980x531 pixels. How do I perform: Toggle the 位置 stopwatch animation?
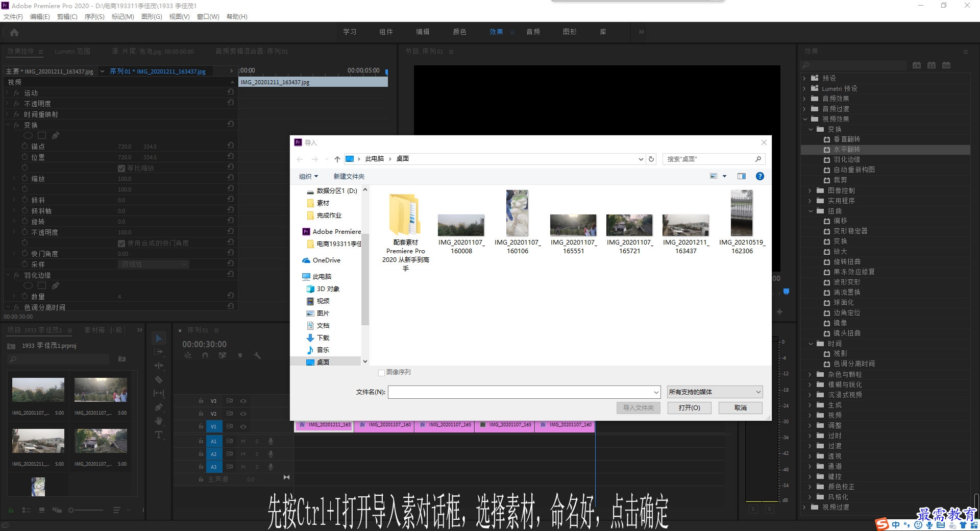(x=24, y=157)
